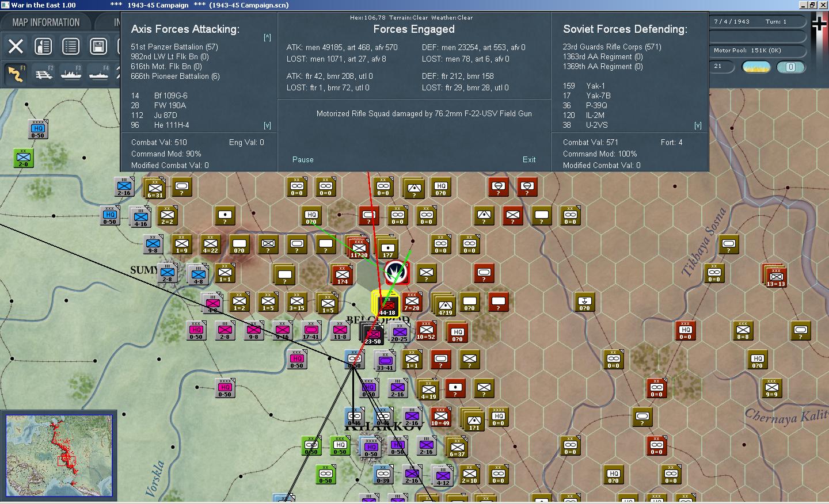This screenshot has height=504, width=829.
Task: Select the 13=13 Soviet stack counter
Action: [775, 276]
